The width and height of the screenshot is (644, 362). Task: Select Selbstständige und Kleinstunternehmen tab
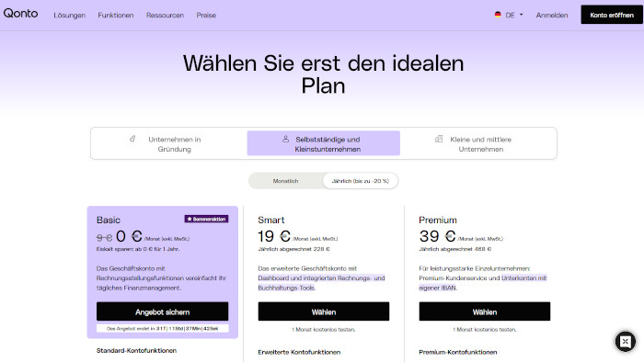(x=324, y=143)
